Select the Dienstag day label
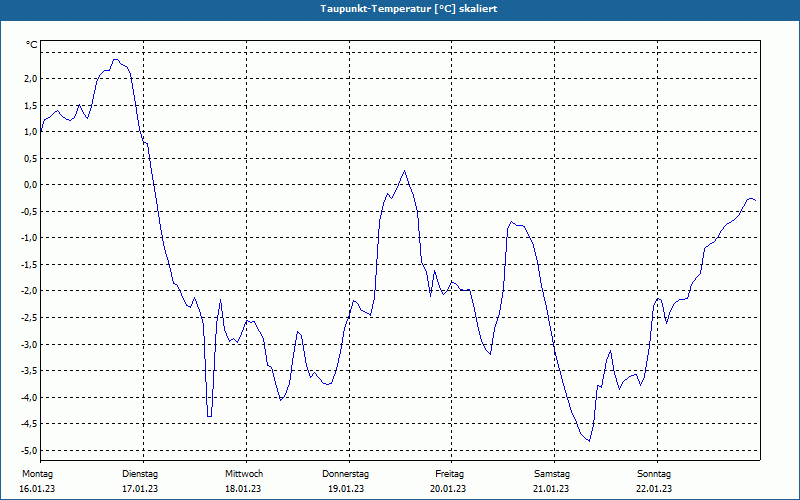Screen dimensions: 800x500 [x=140, y=474]
